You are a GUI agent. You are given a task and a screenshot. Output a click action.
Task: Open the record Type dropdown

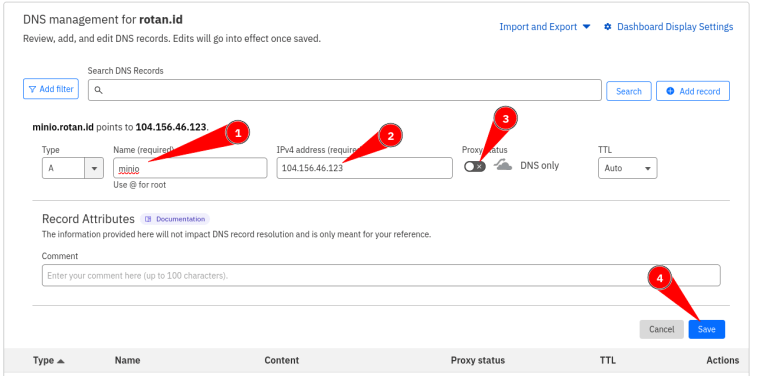tap(72, 168)
